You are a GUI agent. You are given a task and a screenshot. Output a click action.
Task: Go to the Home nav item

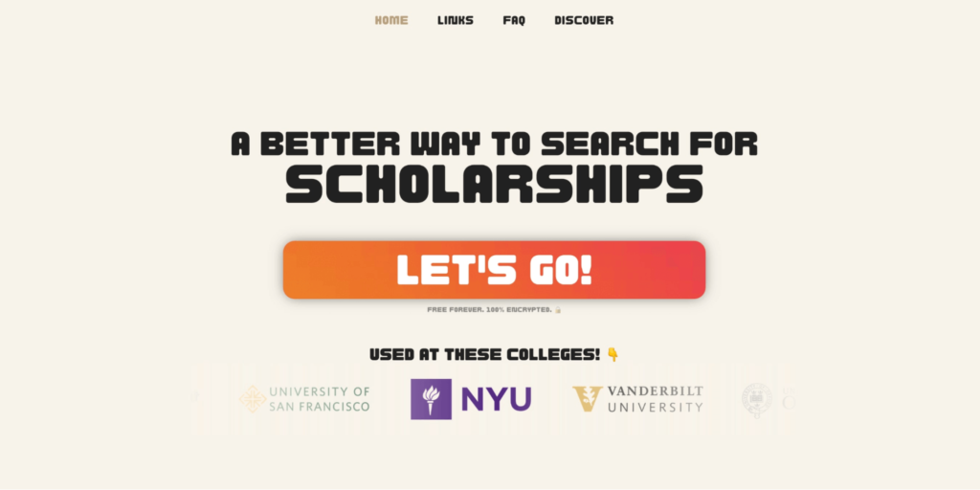(391, 20)
